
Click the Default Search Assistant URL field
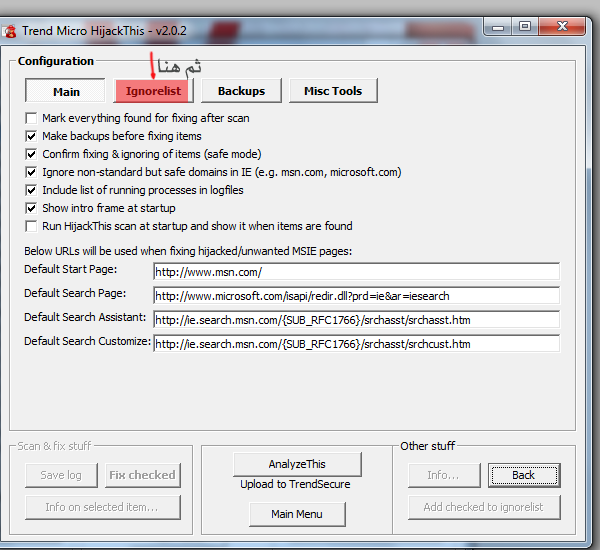point(357,320)
